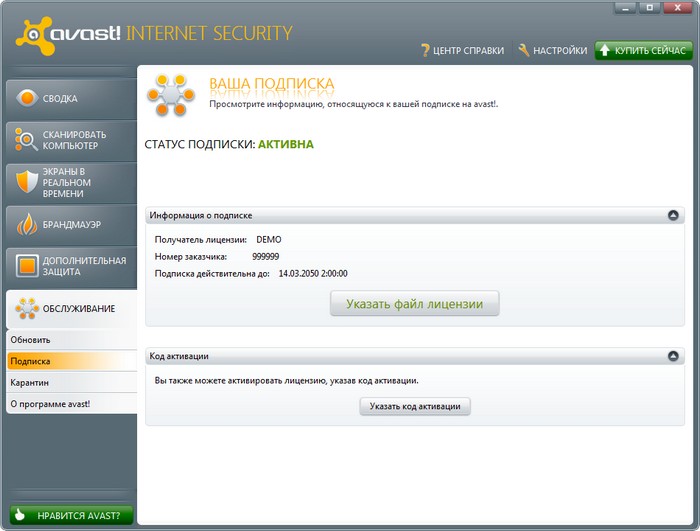
Task: Click the expiry date 14.03.2050 2:00:00
Action: [313, 274]
